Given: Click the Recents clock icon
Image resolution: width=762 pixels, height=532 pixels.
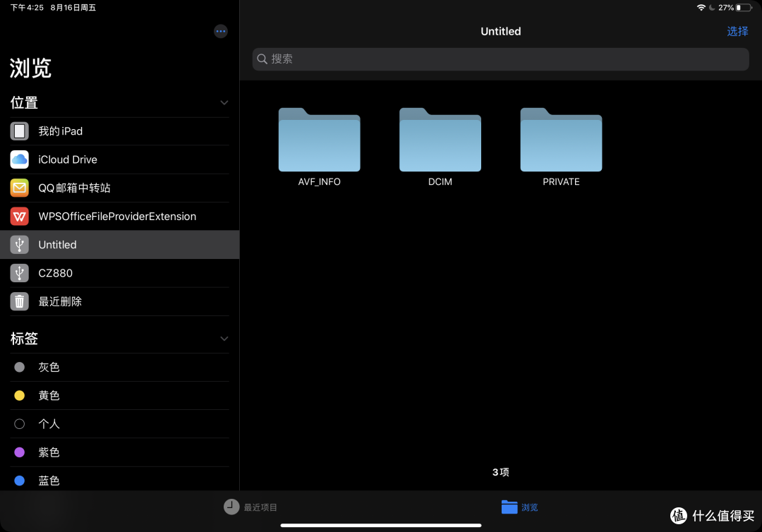Looking at the screenshot, I should [231, 507].
